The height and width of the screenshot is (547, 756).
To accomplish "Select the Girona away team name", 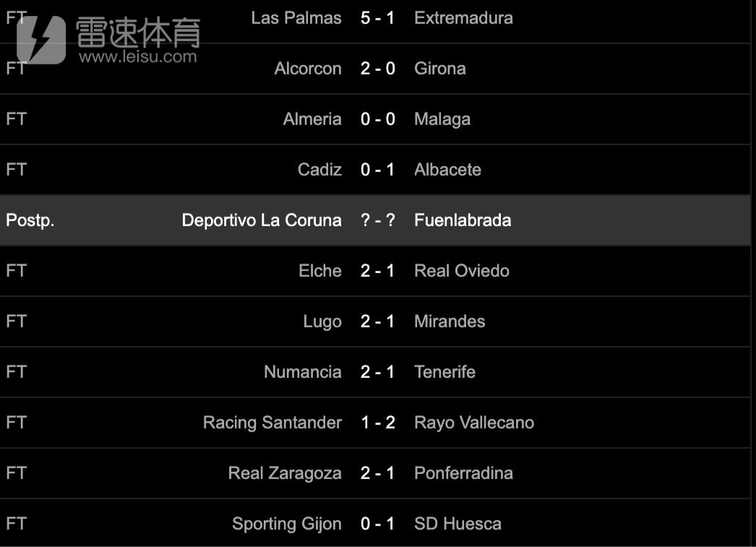I will coord(439,69).
